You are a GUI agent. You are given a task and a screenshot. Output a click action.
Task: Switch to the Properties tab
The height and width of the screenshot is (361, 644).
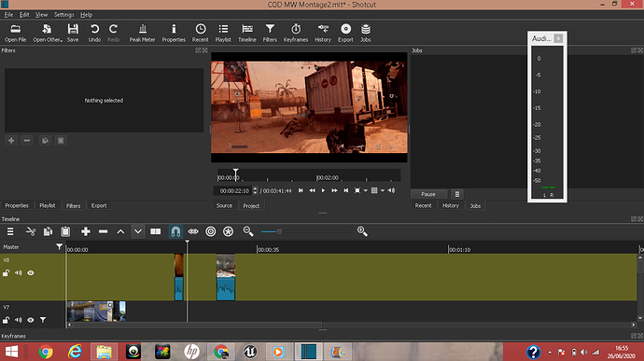tap(17, 205)
